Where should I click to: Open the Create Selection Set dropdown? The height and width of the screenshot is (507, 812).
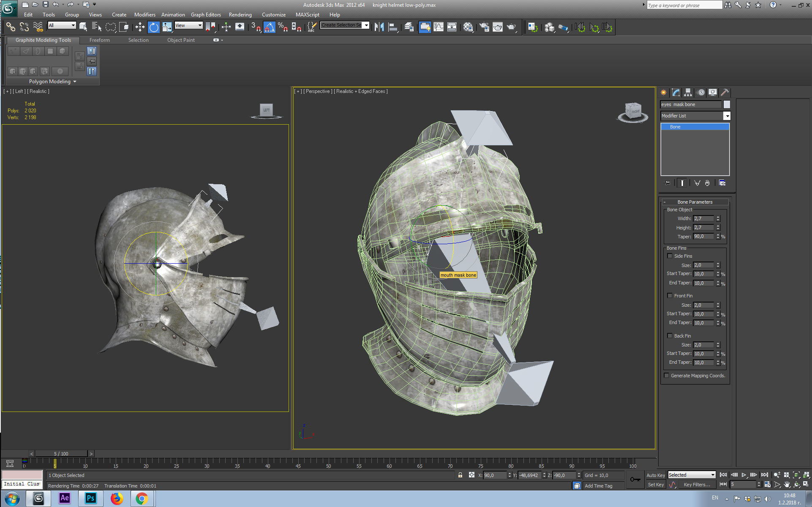click(345, 25)
